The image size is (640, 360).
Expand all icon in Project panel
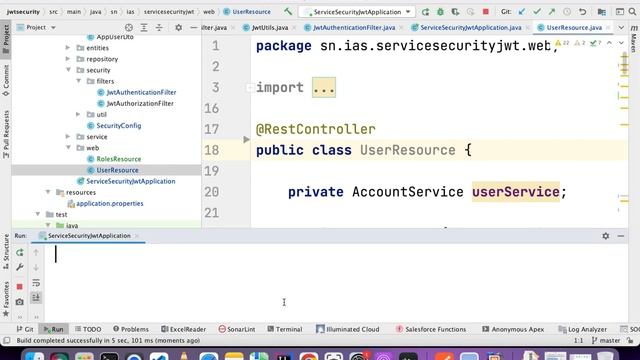144,27
